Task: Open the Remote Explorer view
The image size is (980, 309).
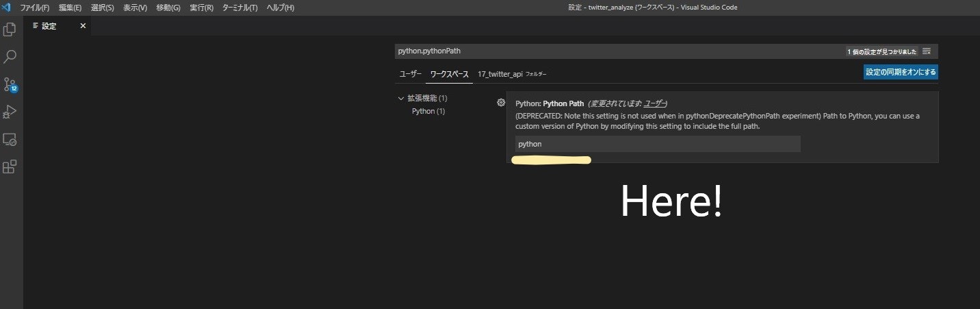Action: tap(10, 139)
